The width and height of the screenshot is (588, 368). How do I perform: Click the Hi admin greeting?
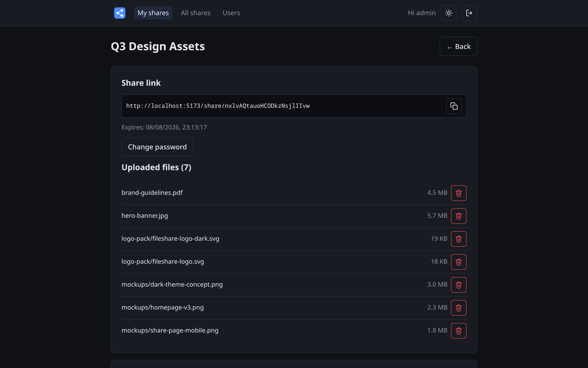coord(422,13)
